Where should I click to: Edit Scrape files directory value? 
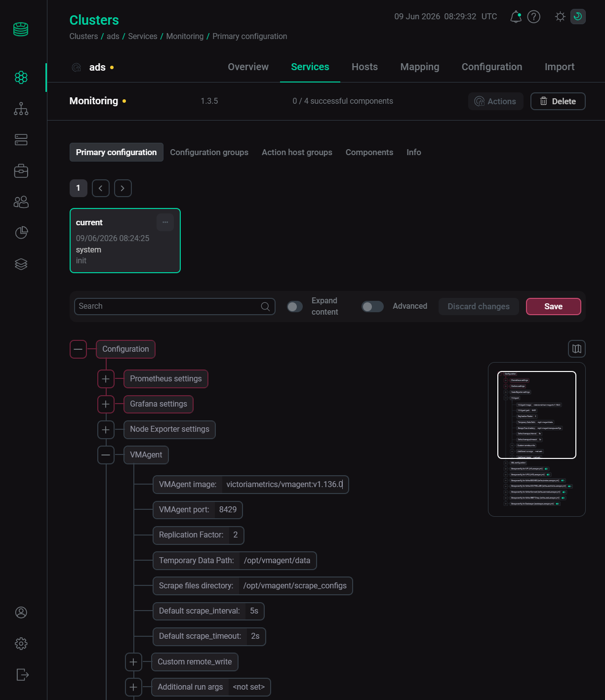point(295,586)
